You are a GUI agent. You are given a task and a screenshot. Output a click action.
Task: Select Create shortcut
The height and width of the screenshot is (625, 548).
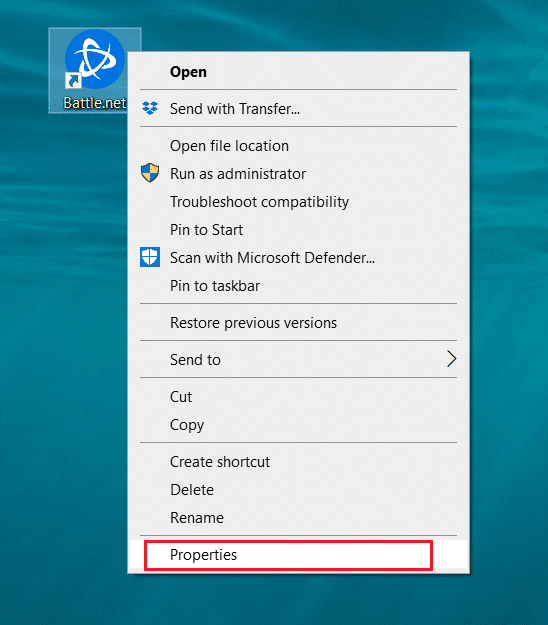[x=298, y=462]
